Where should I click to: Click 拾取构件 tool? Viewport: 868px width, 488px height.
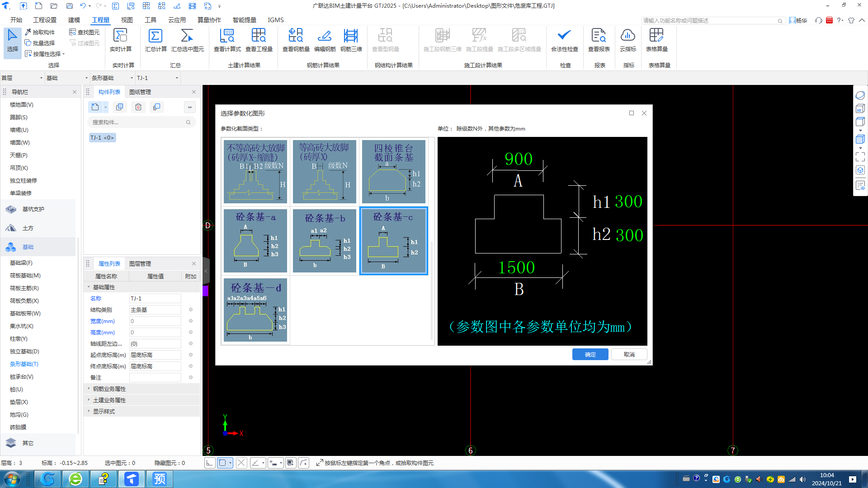tap(40, 32)
